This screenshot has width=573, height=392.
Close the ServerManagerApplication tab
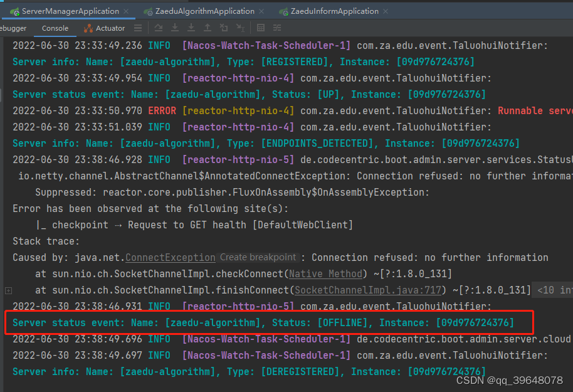126,12
